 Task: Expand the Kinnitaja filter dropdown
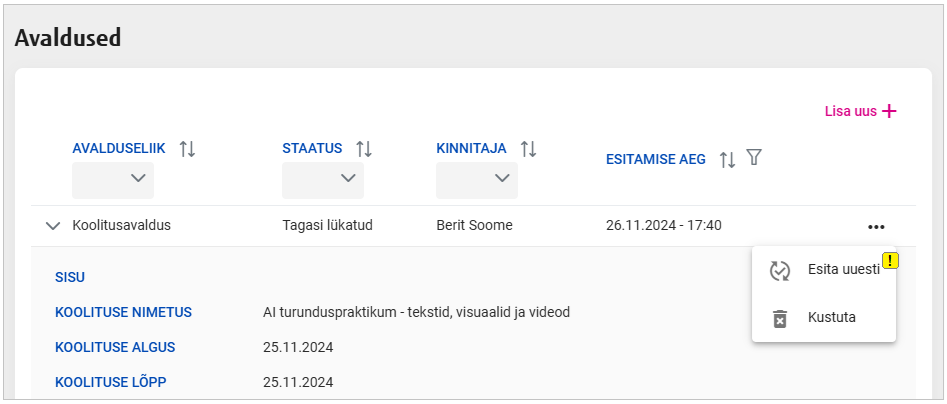click(477, 180)
